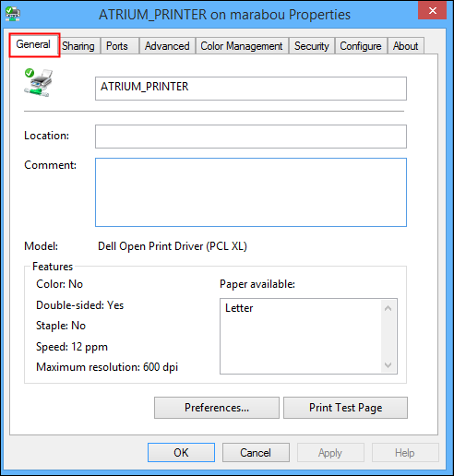This screenshot has width=454, height=476.
Task: View the About tab
Action: click(x=405, y=46)
